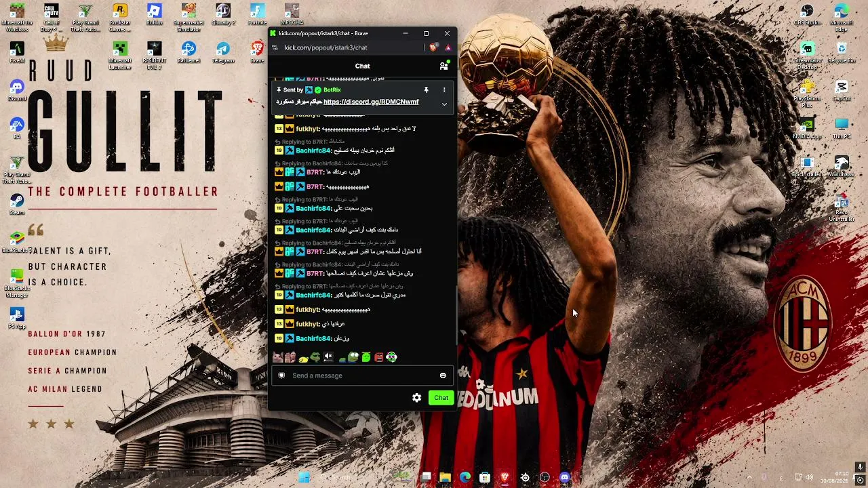Open Brave browser from taskbar
Image resolution: width=868 pixels, height=488 pixels.
(505, 477)
